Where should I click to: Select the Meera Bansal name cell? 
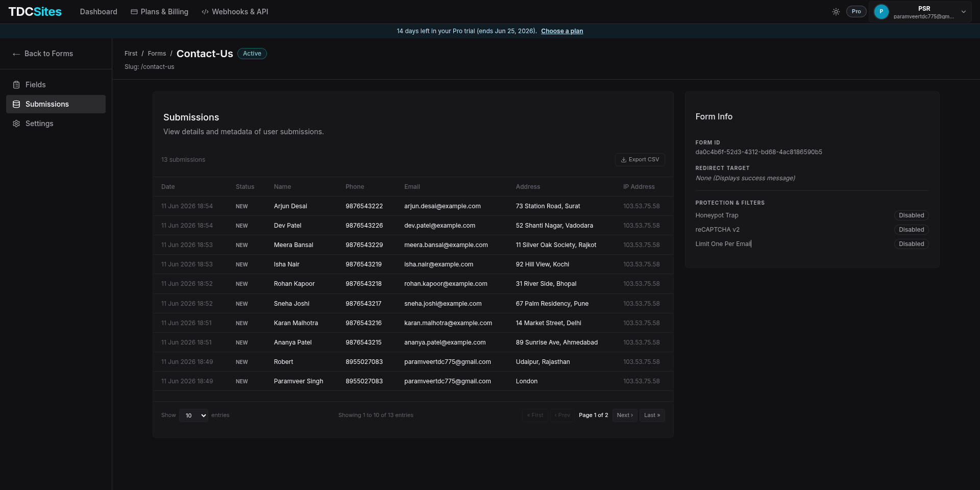(293, 245)
